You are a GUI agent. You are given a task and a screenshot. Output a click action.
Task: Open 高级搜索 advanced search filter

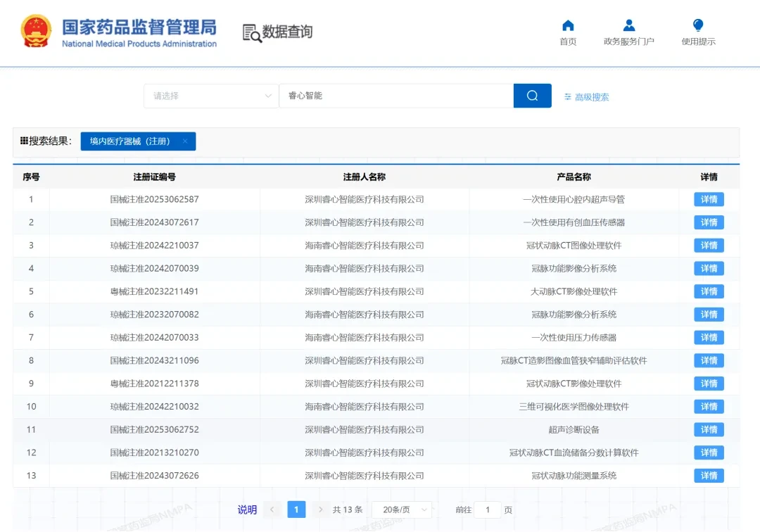(x=586, y=97)
